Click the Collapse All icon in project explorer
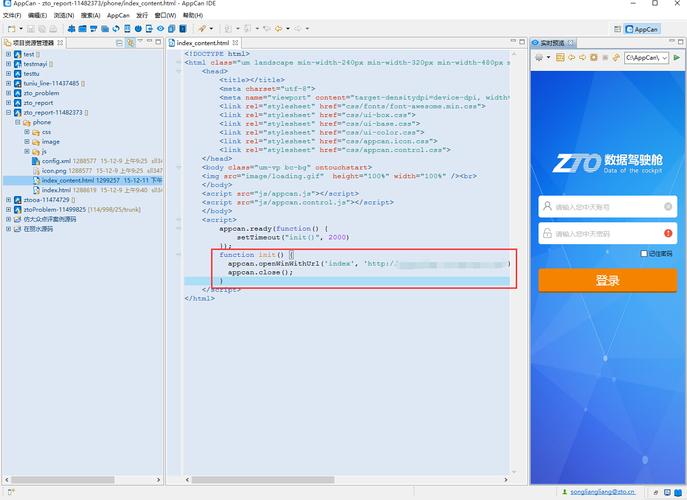Screen dimensions: 687x500 pyautogui.click(x=119, y=43)
